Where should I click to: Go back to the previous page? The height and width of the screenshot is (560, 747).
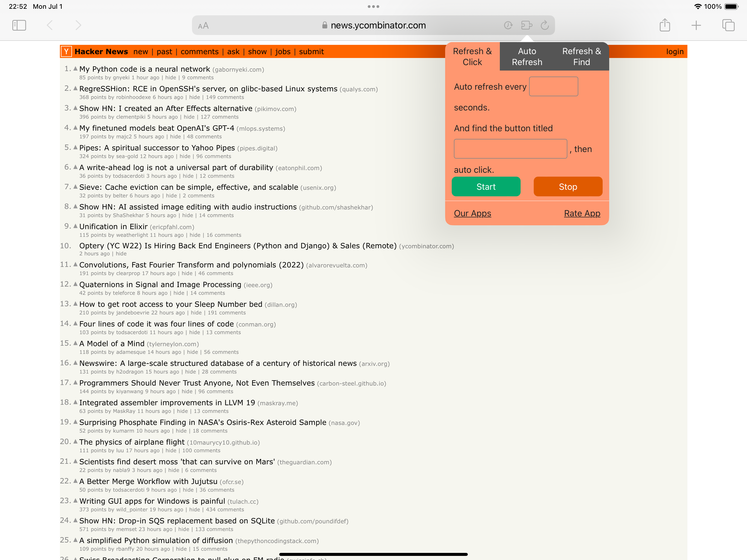(x=50, y=25)
